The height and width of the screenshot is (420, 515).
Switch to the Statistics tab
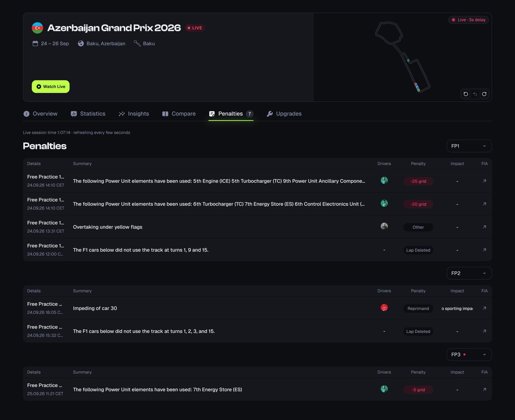88,114
